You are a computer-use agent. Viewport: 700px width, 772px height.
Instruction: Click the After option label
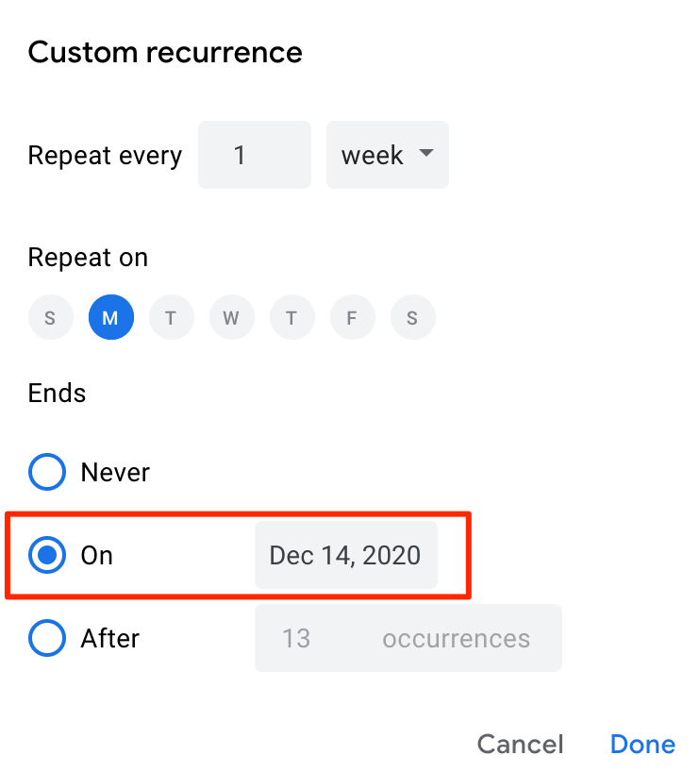[110, 638]
